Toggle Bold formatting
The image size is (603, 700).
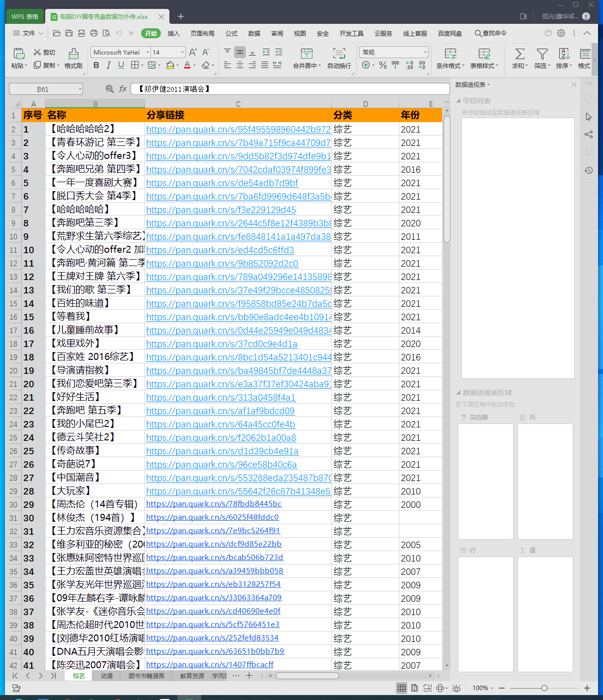tap(96, 65)
